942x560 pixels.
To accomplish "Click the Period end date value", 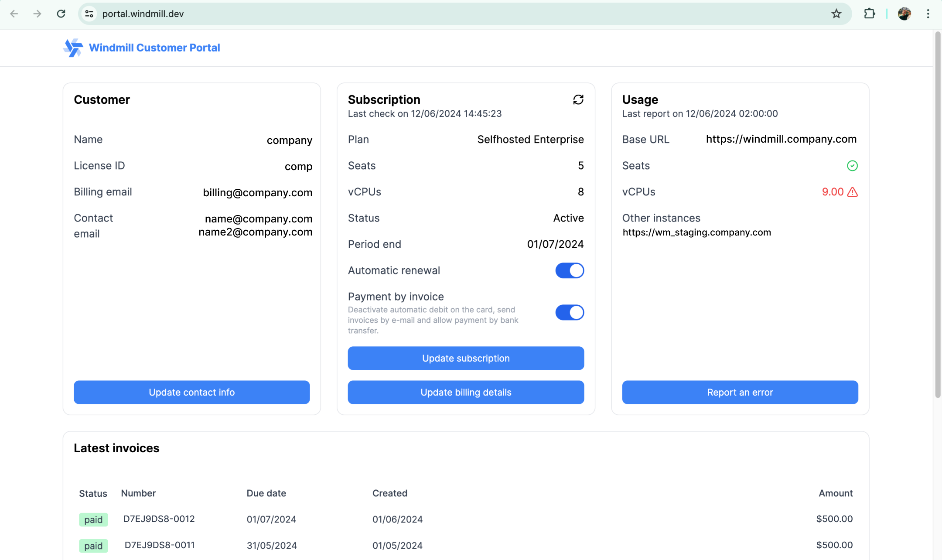I will [x=555, y=244].
